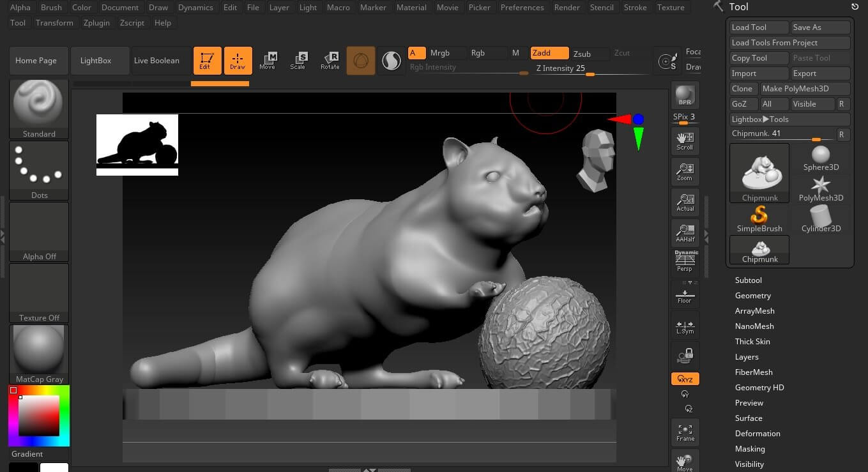Expand the Geometry section
The image size is (868, 472).
click(x=752, y=296)
